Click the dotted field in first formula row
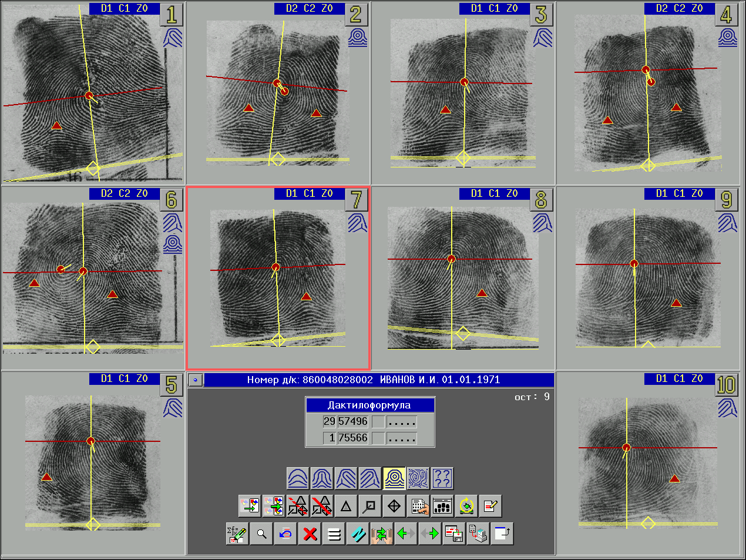746x560 pixels. pos(402,421)
